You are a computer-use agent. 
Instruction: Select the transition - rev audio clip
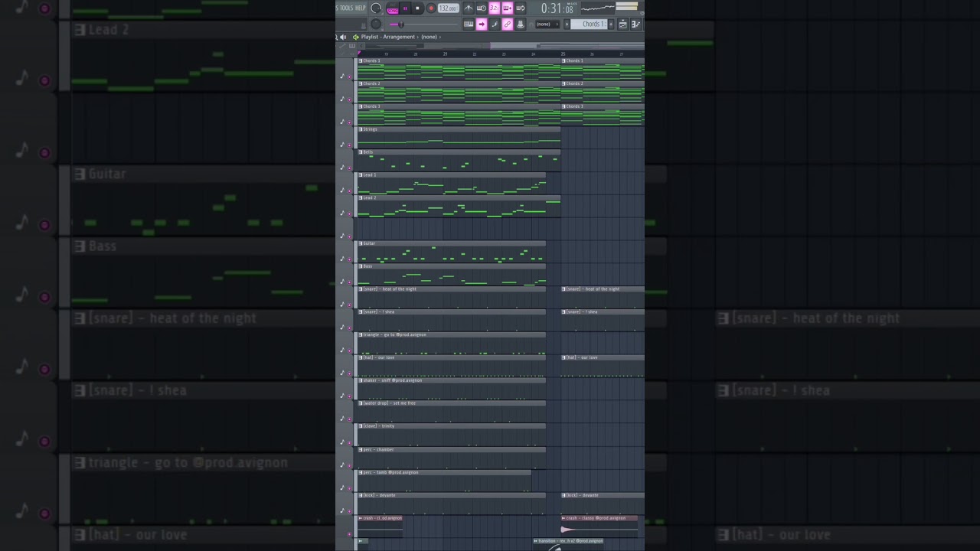(x=568, y=544)
